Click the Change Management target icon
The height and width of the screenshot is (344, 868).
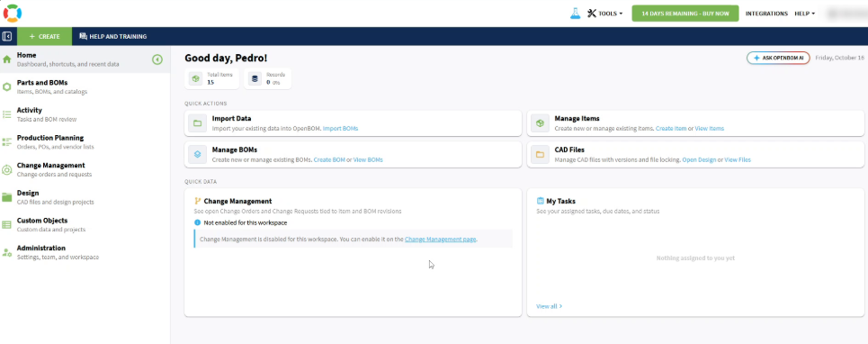pos(6,169)
